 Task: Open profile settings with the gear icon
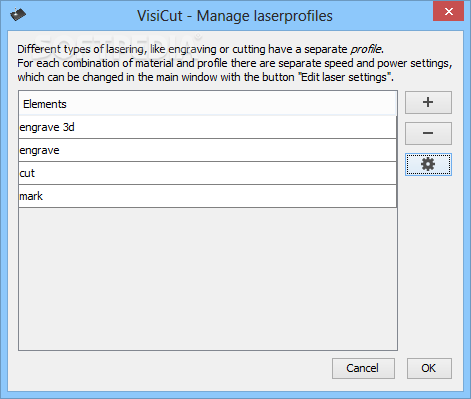pyautogui.click(x=428, y=164)
